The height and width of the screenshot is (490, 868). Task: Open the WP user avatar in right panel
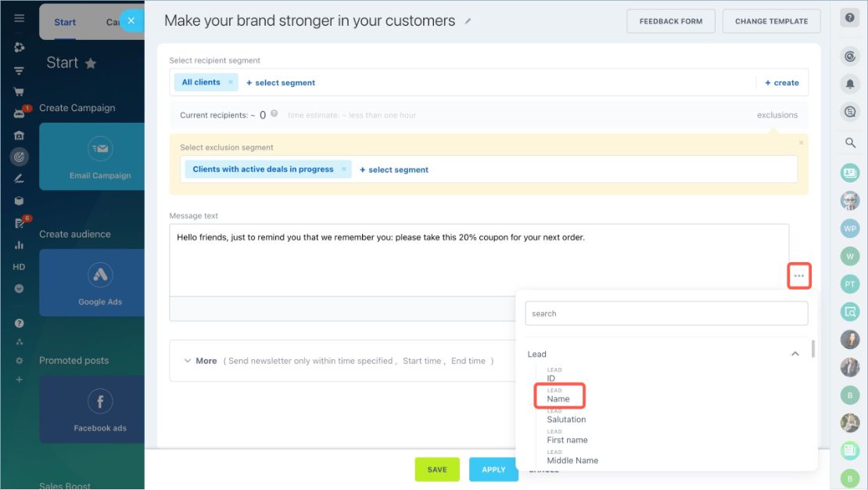tap(850, 229)
